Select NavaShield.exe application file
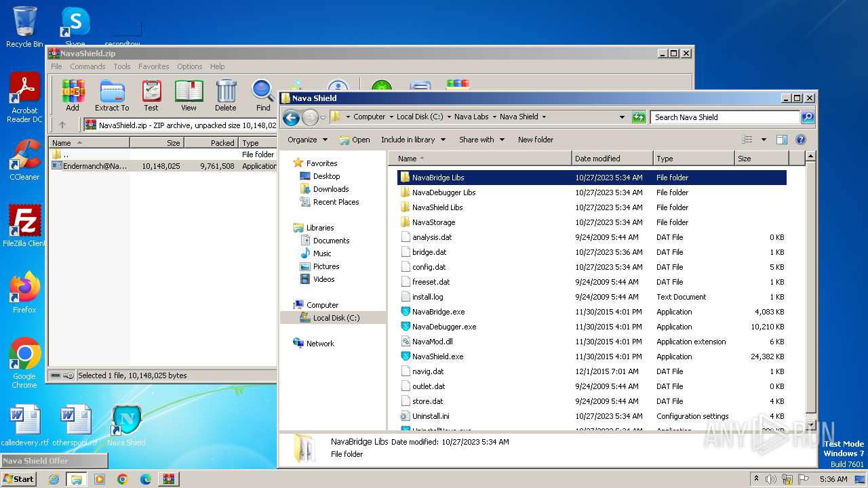868x488 pixels. tap(437, 357)
